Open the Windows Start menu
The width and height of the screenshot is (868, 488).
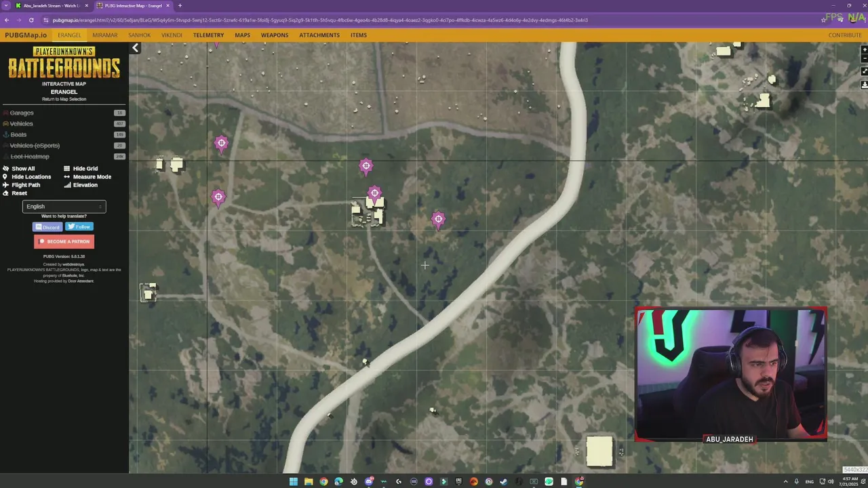[293, 482]
